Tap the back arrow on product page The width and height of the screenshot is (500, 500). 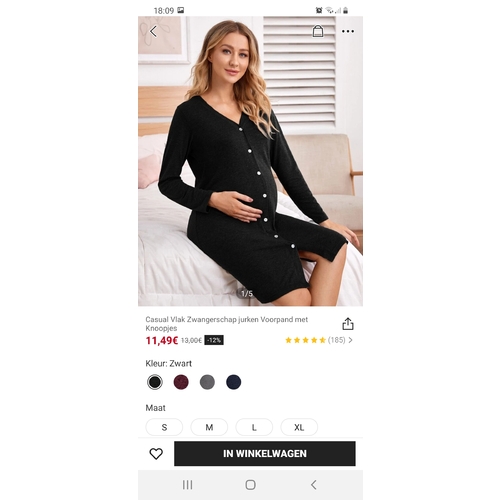(x=153, y=31)
